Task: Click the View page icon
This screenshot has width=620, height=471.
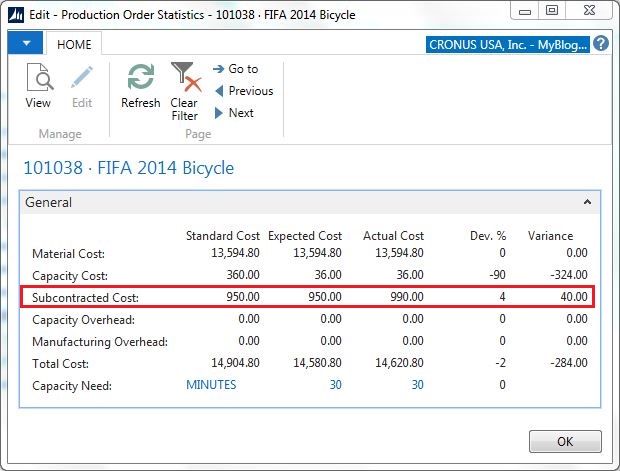Action: coord(39,77)
